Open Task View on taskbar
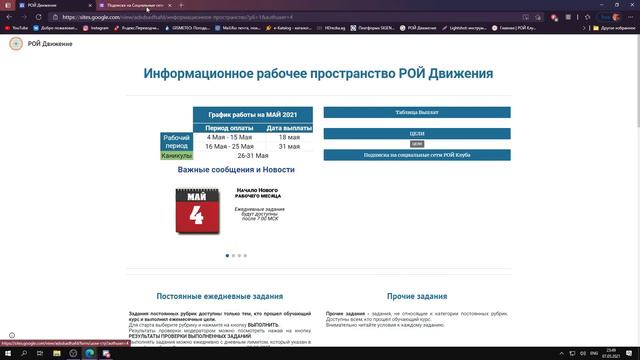The height and width of the screenshot is (360, 640). 40,353
